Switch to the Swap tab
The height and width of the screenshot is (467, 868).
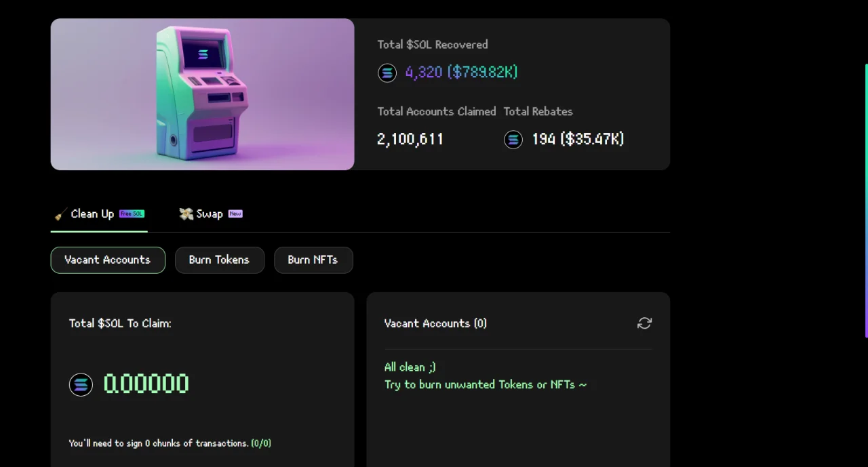[x=211, y=214]
